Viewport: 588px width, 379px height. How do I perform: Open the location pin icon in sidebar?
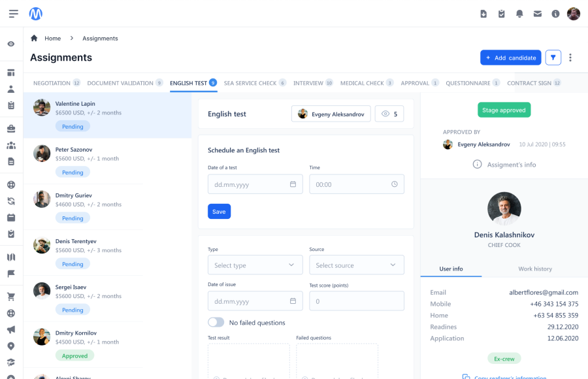(x=11, y=346)
